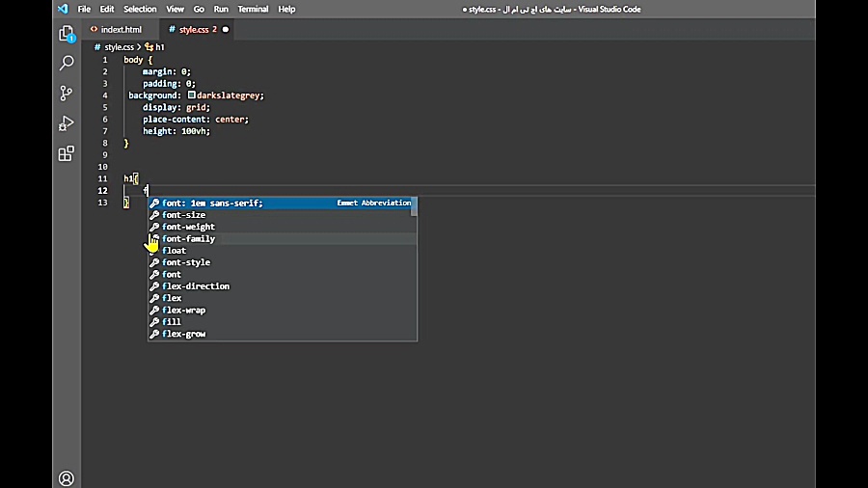Image resolution: width=868 pixels, height=488 pixels.
Task: Place cursor on 'display: grid;' line
Action: click(176, 107)
